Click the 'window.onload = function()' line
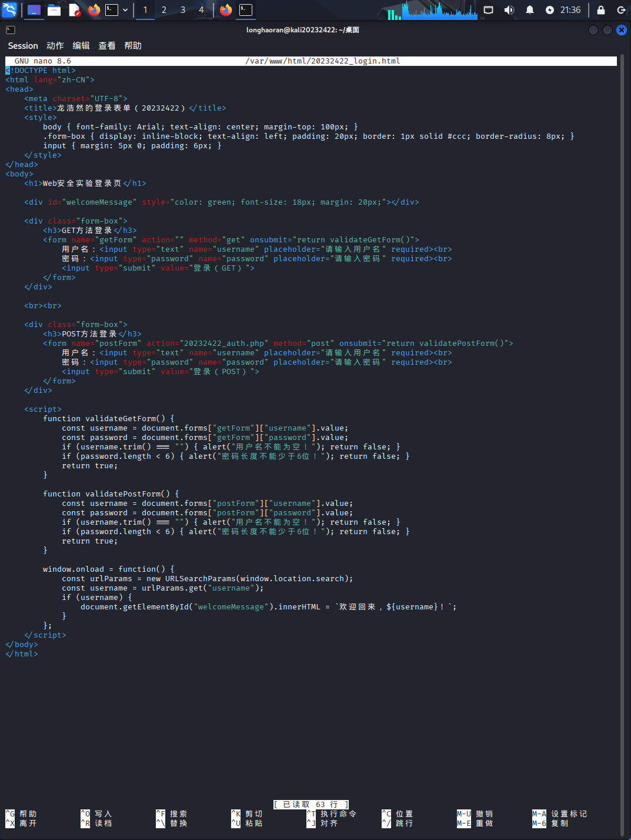The image size is (631, 840). tap(109, 569)
